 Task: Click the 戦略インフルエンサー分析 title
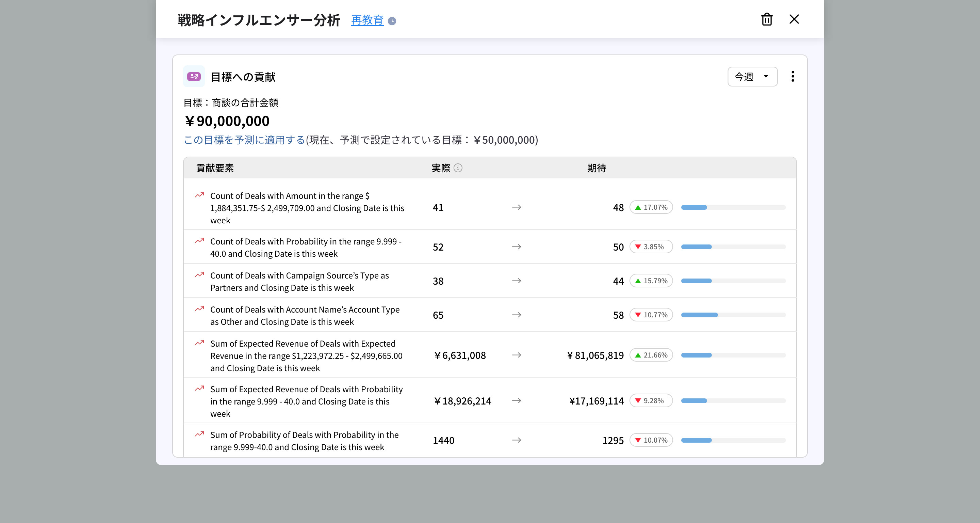(259, 20)
